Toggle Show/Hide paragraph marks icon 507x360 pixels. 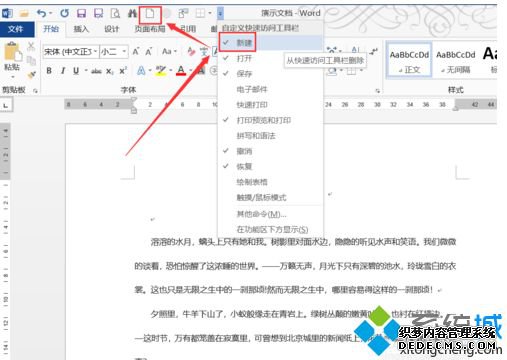pos(374,51)
